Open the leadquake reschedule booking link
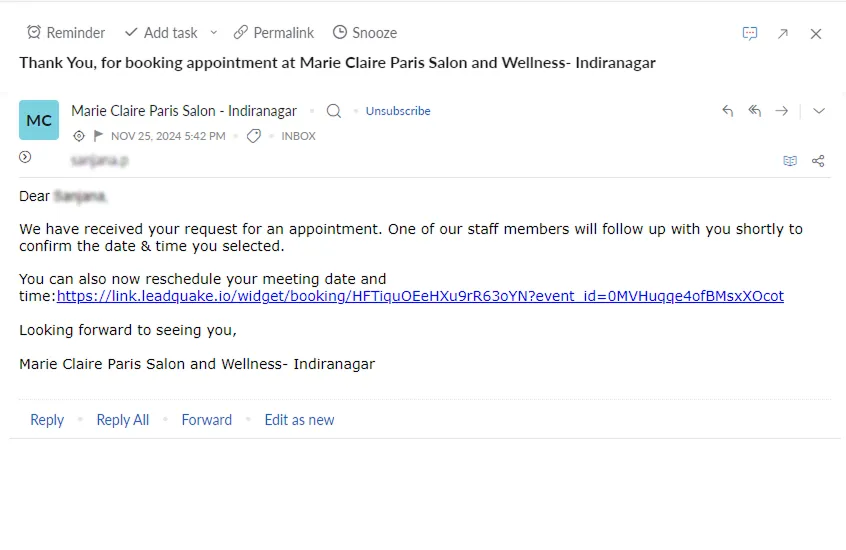 click(x=420, y=296)
